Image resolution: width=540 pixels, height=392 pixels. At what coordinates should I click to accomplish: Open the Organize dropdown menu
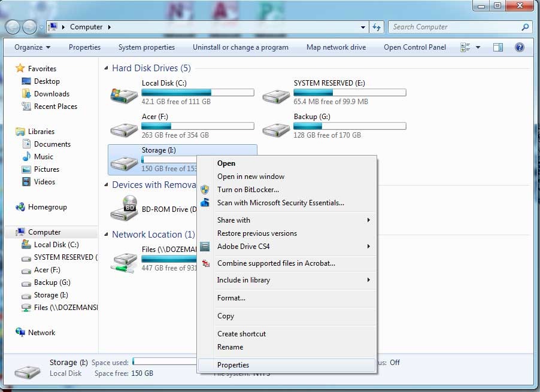click(32, 47)
